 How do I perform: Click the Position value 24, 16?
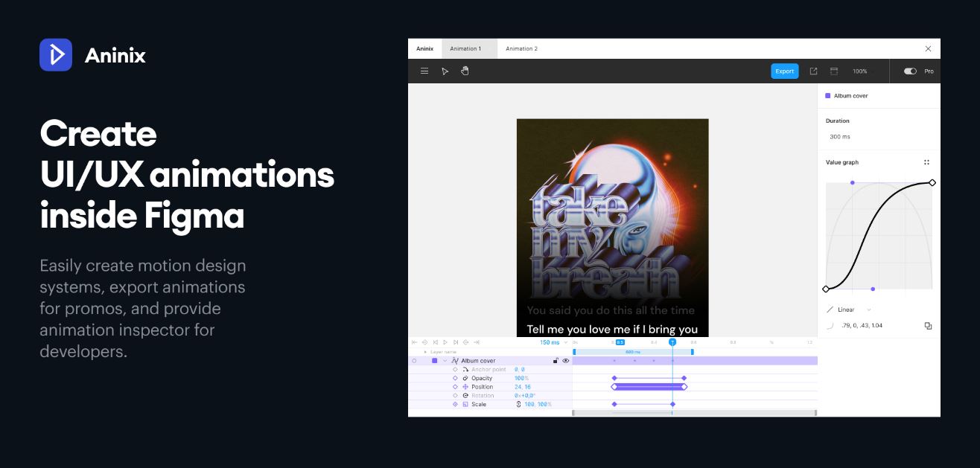[523, 387]
